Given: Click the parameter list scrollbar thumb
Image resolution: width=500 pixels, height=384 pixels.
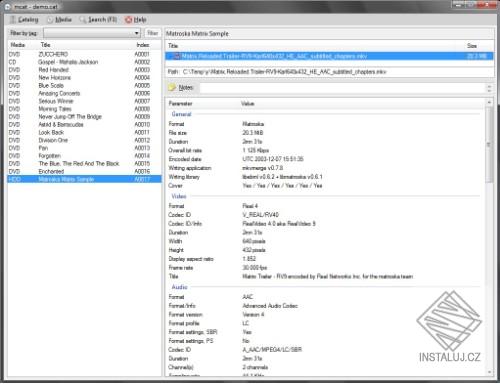Looking at the screenshot, I should pyautogui.click(x=489, y=145).
